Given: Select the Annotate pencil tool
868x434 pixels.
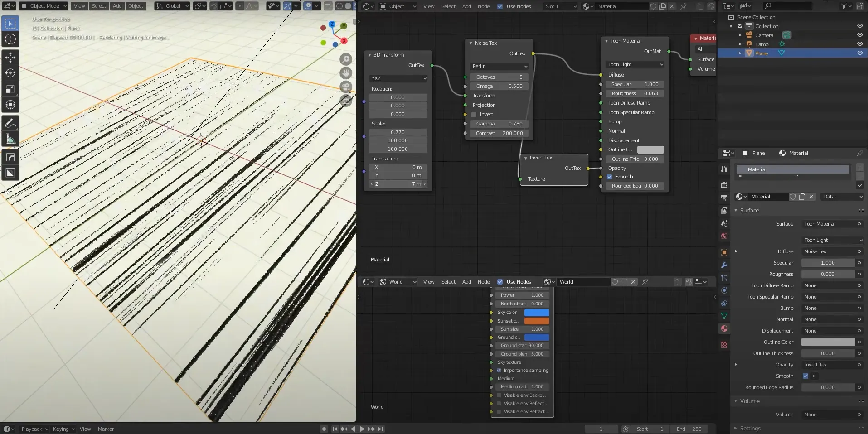Looking at the screenshot, I should (x=10, y=123).
